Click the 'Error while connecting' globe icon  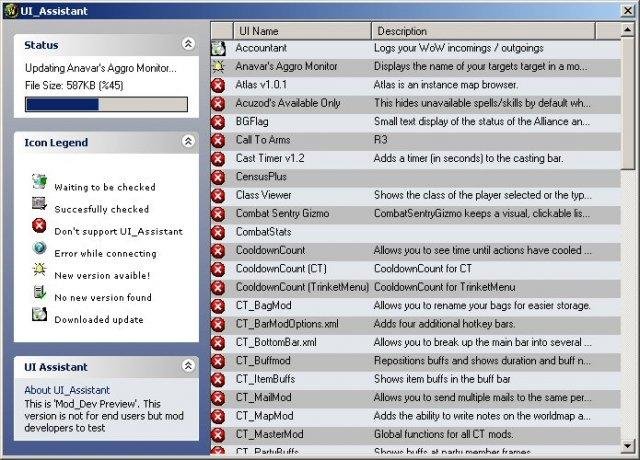[x=40, y=247]
